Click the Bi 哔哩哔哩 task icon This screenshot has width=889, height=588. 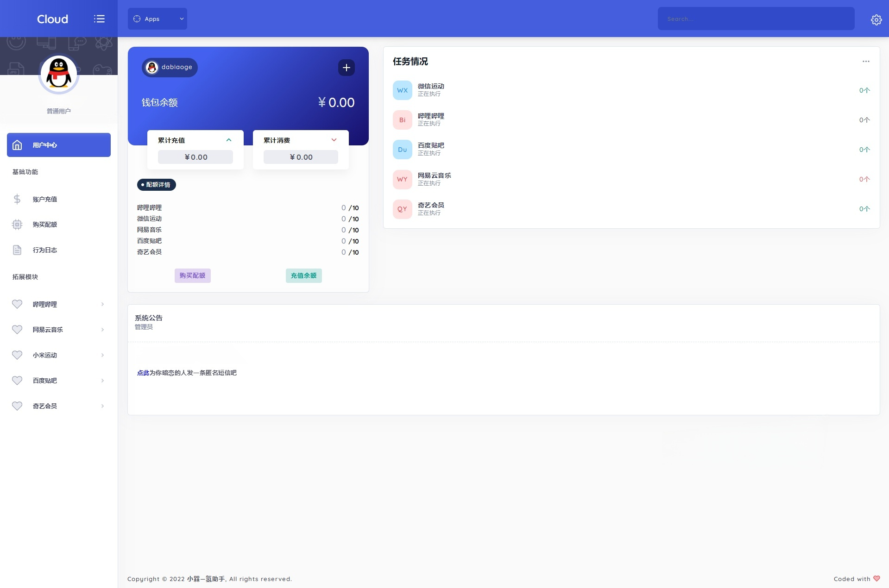pyautogui.click(x=402, y=120)
